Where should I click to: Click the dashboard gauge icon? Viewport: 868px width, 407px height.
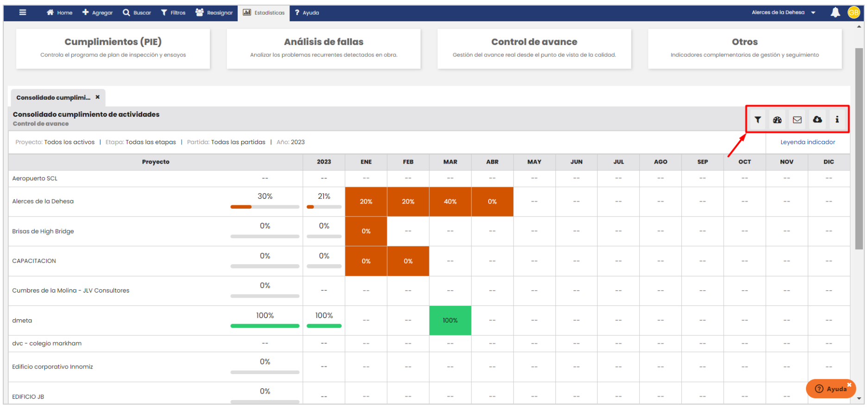coord(777,120)
